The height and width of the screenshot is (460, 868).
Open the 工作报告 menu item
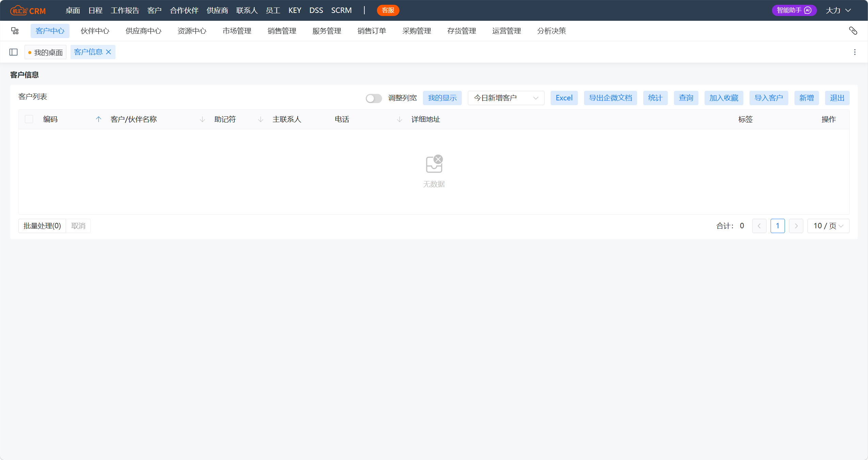point(125,11)
